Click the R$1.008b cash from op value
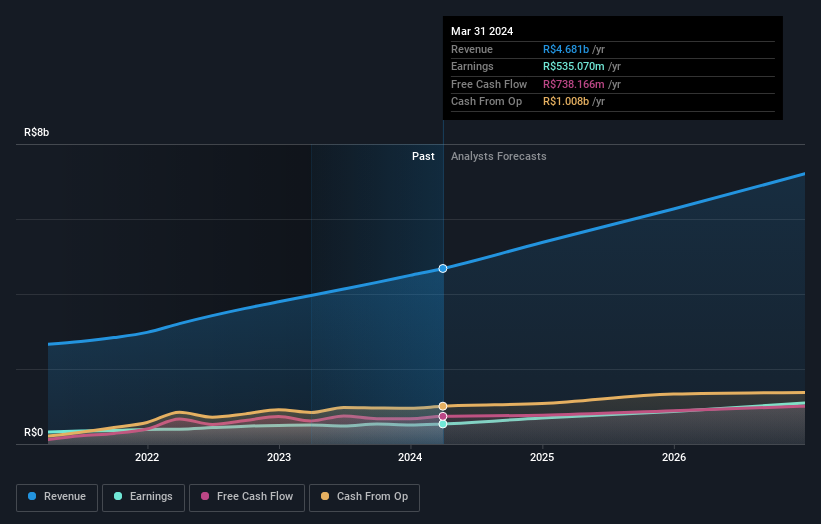This screenshot has width=821, height=524. (566, 102)
